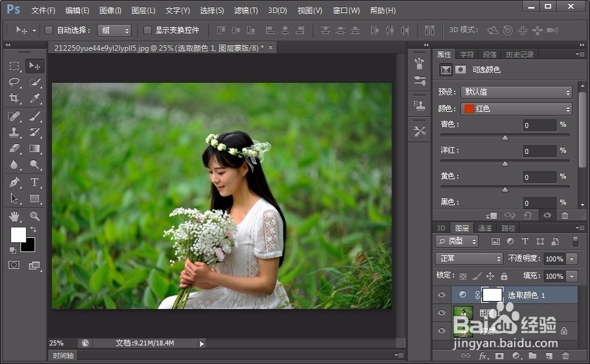Switch to the 通道 tab

485,228
